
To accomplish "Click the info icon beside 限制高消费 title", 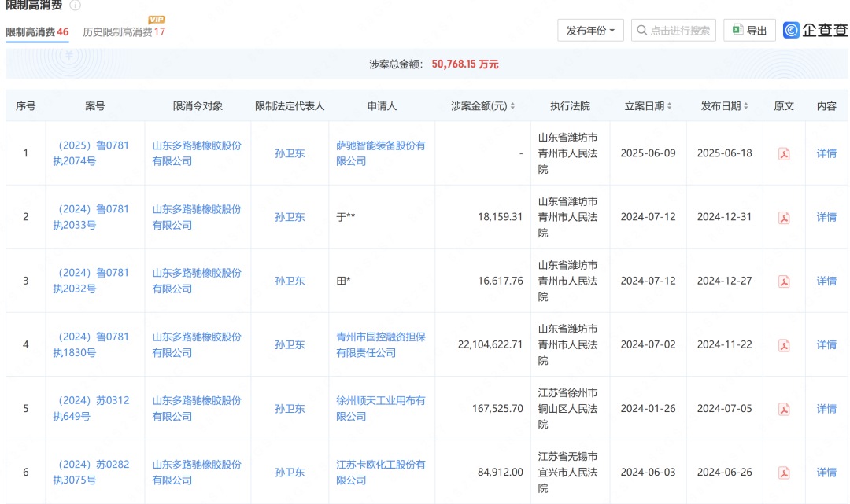I will (x=75, y=6).
